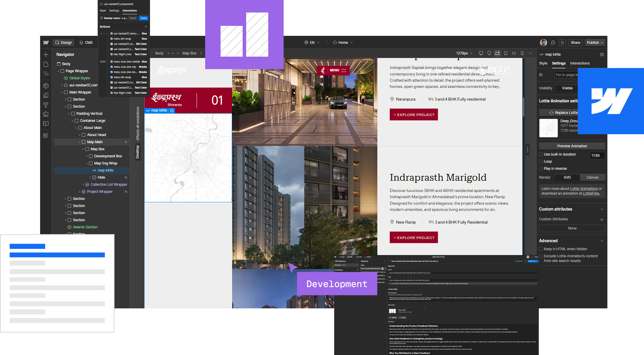This screenshot has width=644, height=355.
Task: Open Interactions tab in right panel
Action: pyautogui.click(x=580, y=63)
